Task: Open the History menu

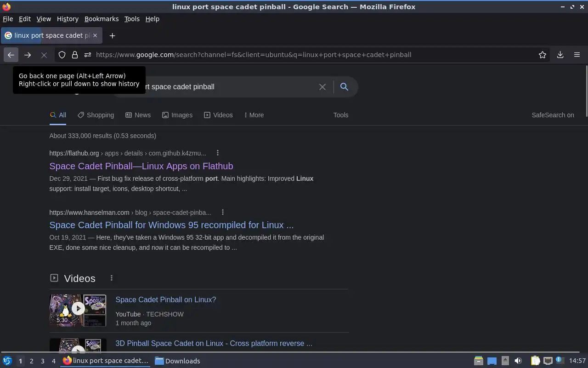Action: tap(68, 19)
